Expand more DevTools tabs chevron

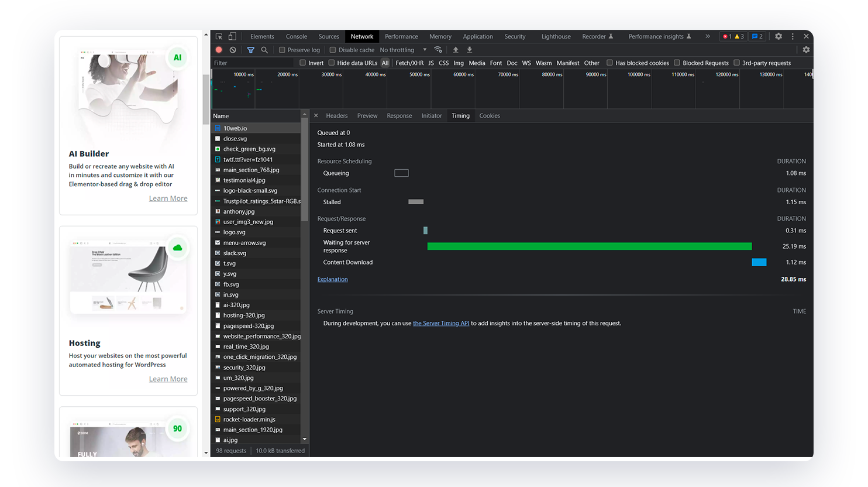(x=708, y=36)
